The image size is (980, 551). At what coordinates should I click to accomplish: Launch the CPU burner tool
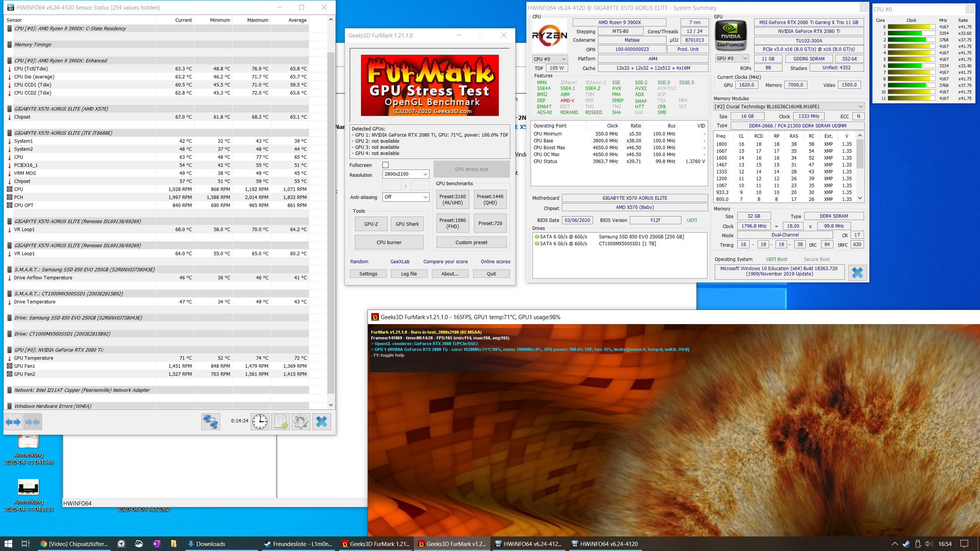389,242
